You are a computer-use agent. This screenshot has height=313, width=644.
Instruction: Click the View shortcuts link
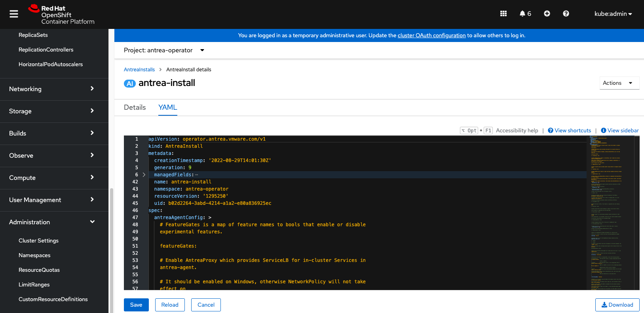(573, 130)
